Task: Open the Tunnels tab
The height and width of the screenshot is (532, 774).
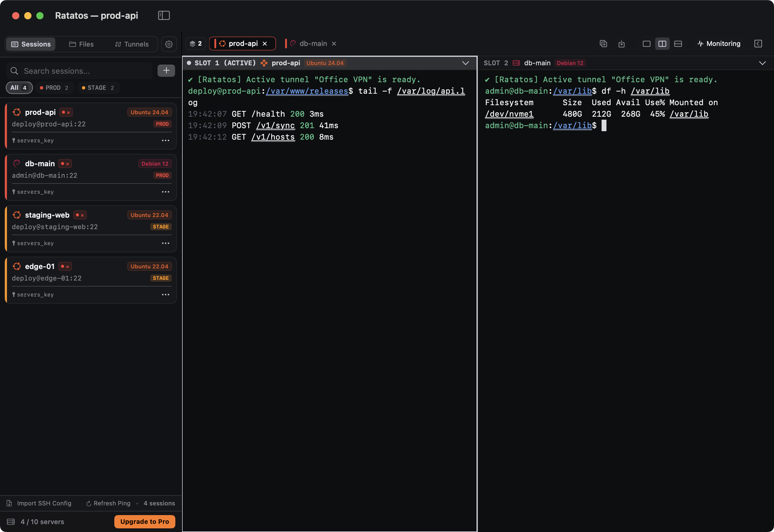Action: (x=132, y=44)
